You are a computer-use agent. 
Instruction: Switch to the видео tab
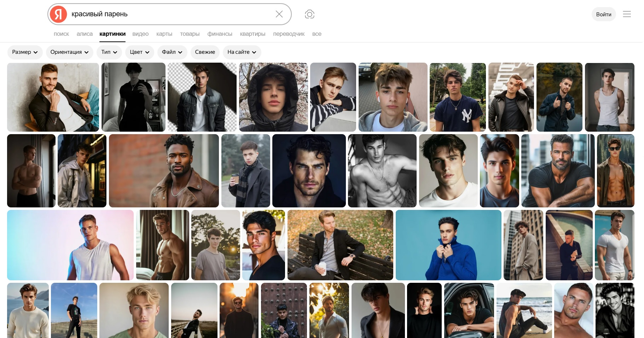[x=140, y=34]
